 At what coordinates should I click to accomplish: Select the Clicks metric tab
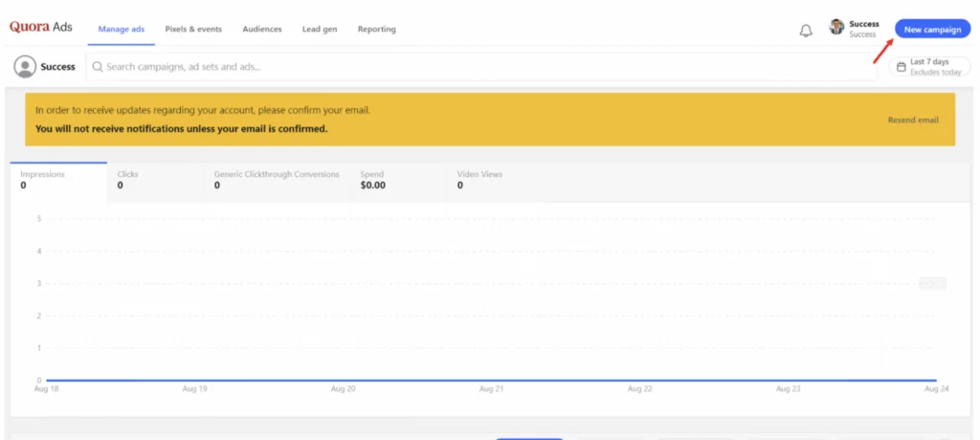(155, 180)
